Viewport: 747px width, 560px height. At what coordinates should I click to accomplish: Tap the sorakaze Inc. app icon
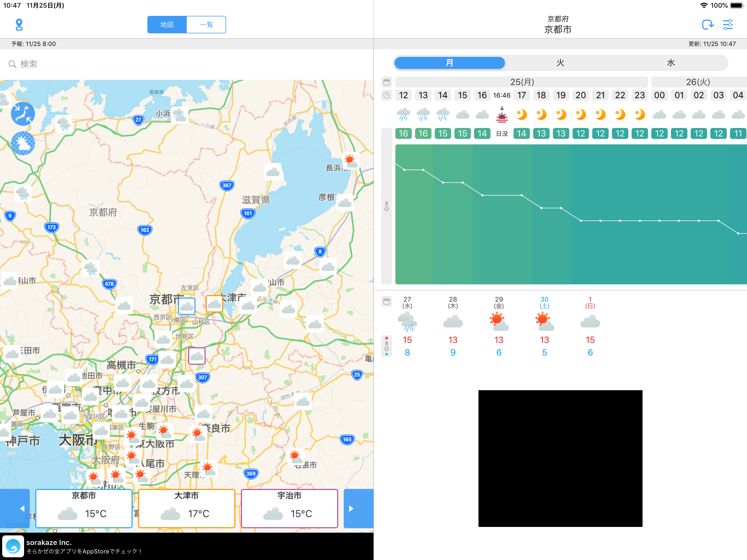point(13,546)
